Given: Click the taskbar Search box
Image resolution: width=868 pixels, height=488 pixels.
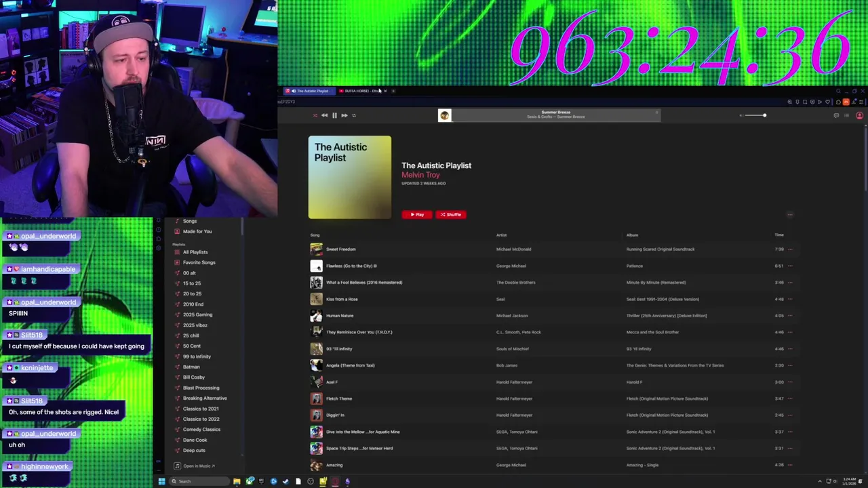Looking at the screenshot, I should (x=199, y=481).
